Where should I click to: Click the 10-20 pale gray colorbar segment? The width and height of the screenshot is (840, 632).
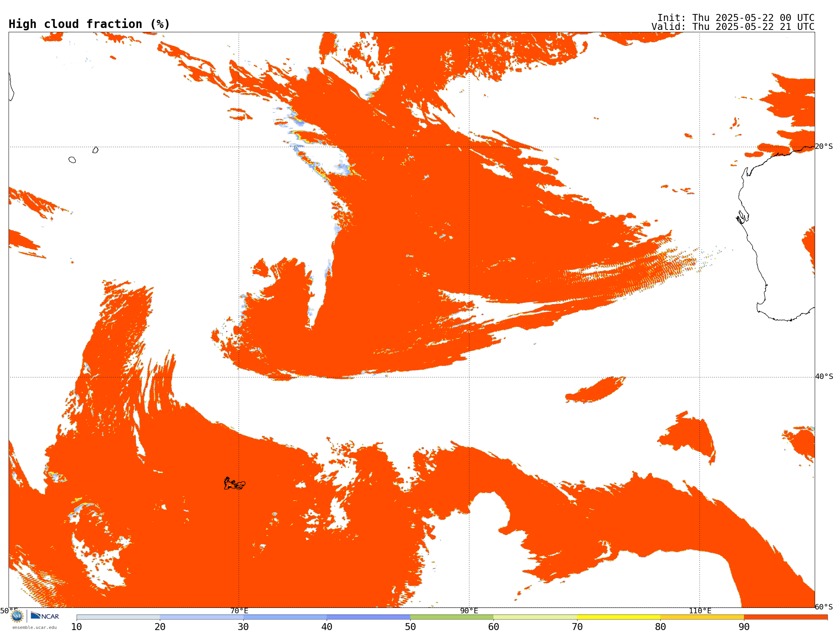(x=118, y=617)
